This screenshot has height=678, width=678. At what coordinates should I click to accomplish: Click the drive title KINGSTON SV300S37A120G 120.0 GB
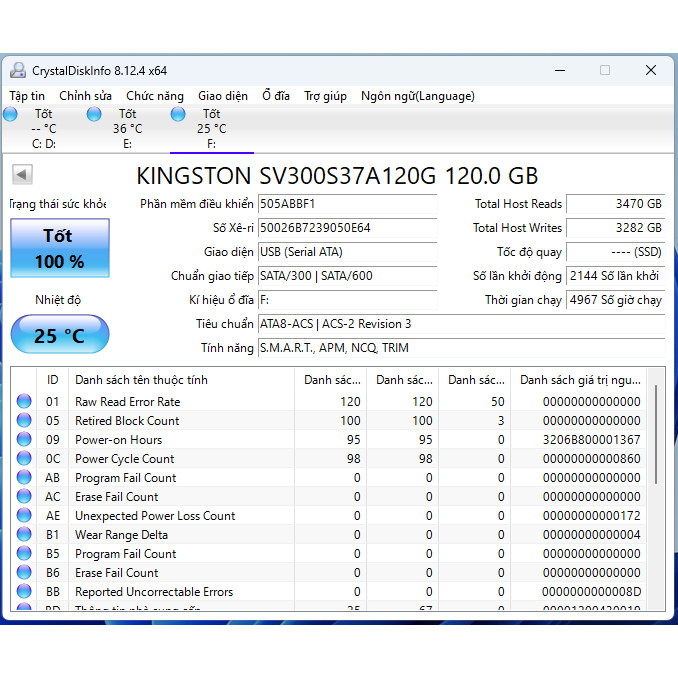[x=337, y=176]
